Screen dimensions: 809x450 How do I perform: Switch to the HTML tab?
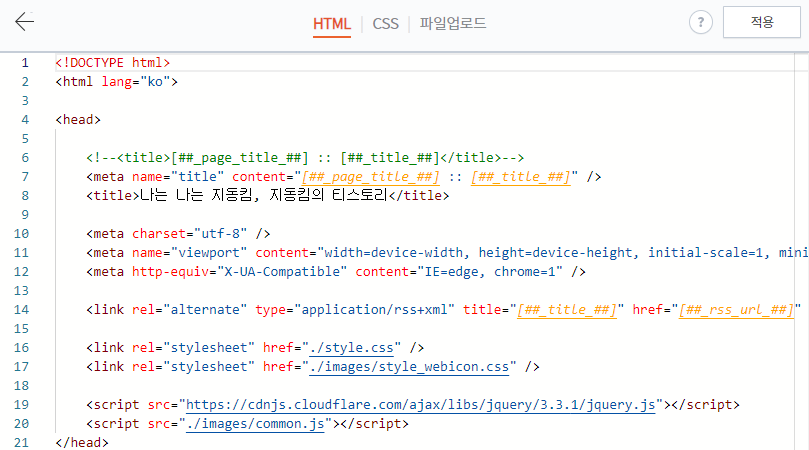point(332,24)
